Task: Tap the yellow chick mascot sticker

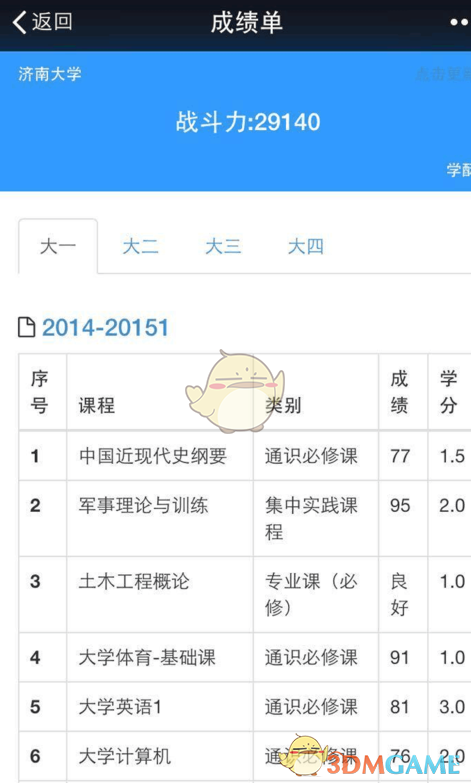Action: (x=234, y=391)
